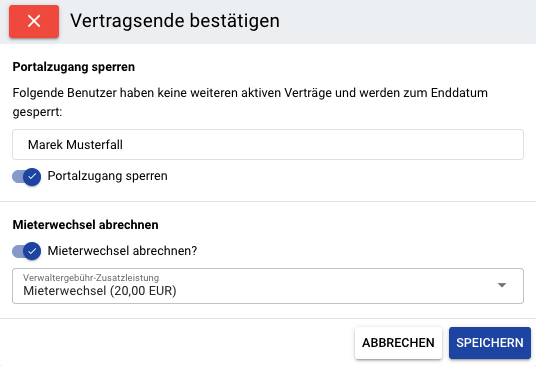
Task: Click the checkmark knob of Portalzugang sperren
Action: point(32,177)
